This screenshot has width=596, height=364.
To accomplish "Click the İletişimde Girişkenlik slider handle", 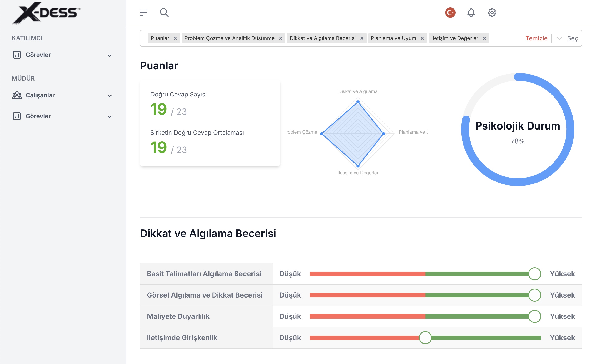I will pos(425,338).
